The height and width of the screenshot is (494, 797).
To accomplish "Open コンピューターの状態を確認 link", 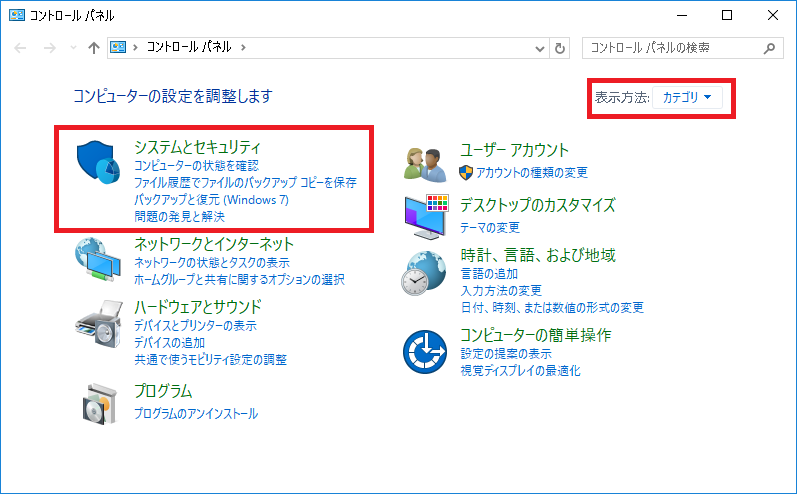I will click(196, 166).
